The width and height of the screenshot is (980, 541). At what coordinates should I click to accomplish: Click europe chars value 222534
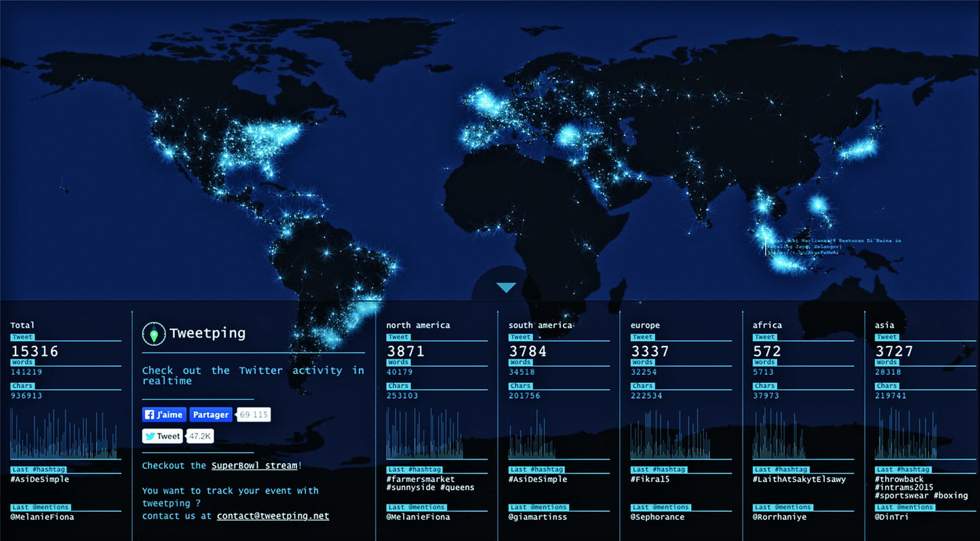pos(647,396)
